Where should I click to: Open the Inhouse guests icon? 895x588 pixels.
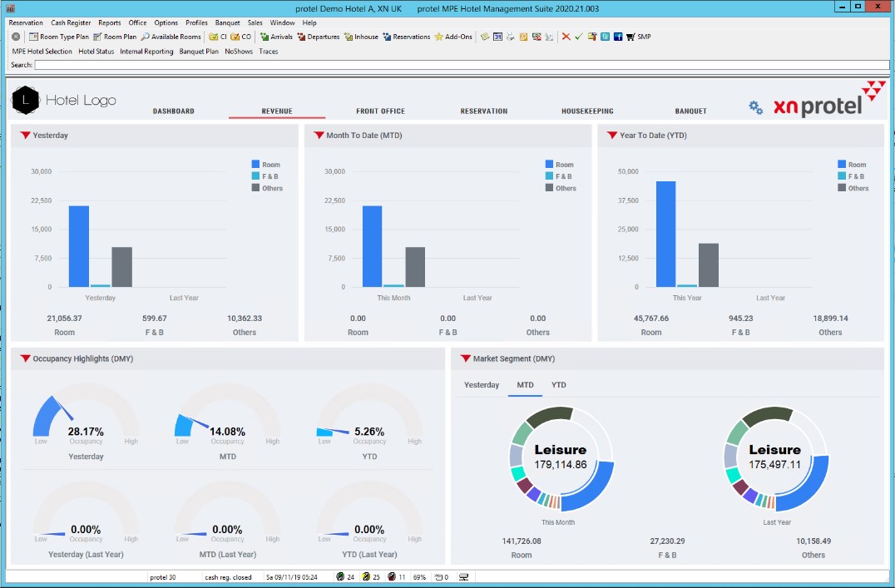click(349, 37)
